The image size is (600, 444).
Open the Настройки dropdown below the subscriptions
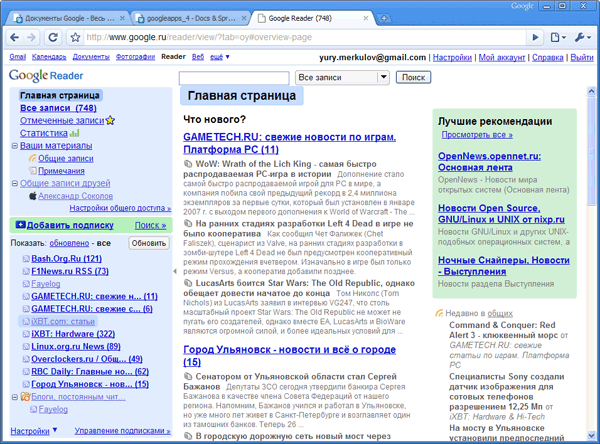(x=34, y=431)
